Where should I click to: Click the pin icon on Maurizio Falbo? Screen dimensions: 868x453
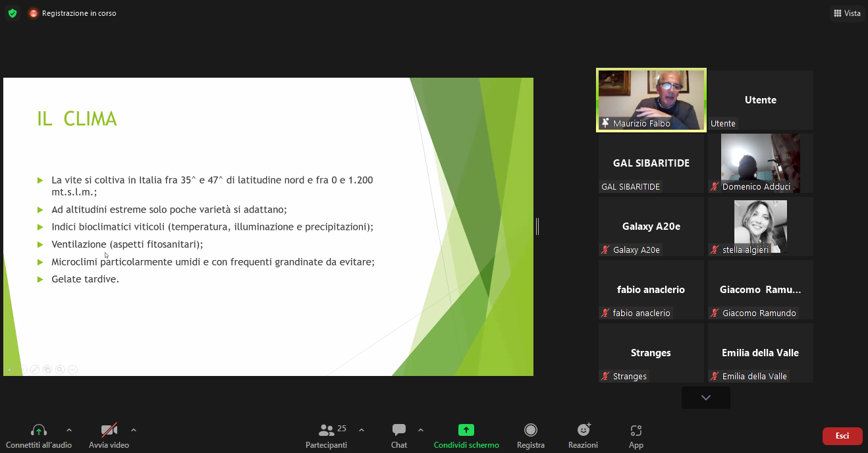click(605, 123)
